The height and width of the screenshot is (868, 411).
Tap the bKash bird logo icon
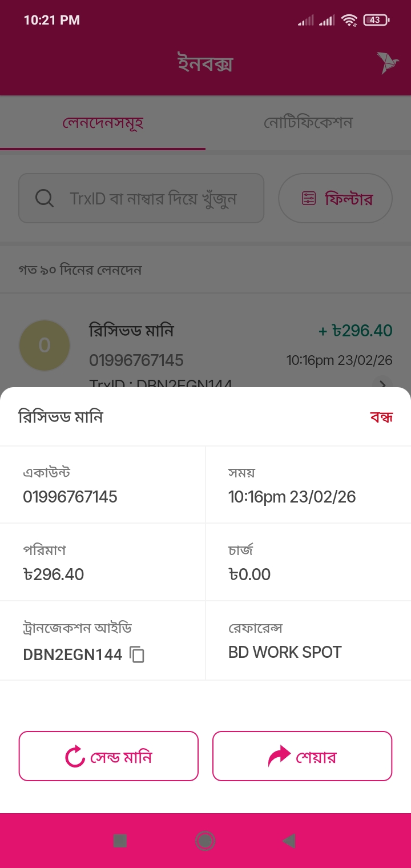tap(387, 63)
